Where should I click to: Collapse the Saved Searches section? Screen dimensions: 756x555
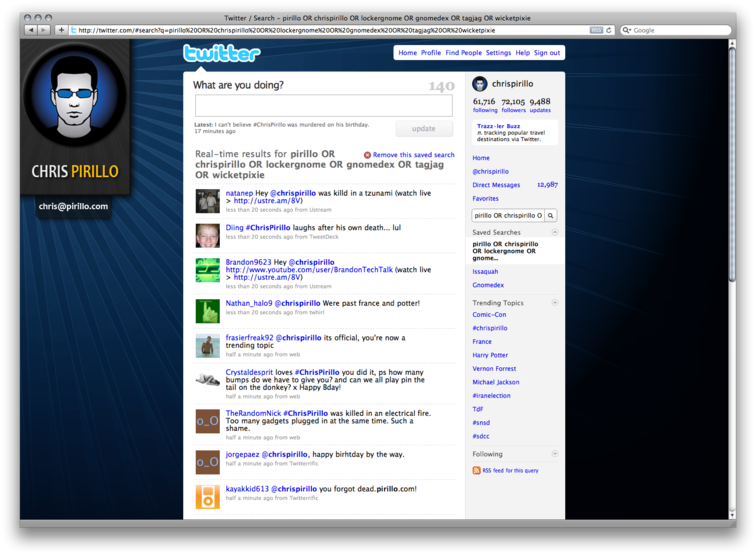(x=554, y=232)
